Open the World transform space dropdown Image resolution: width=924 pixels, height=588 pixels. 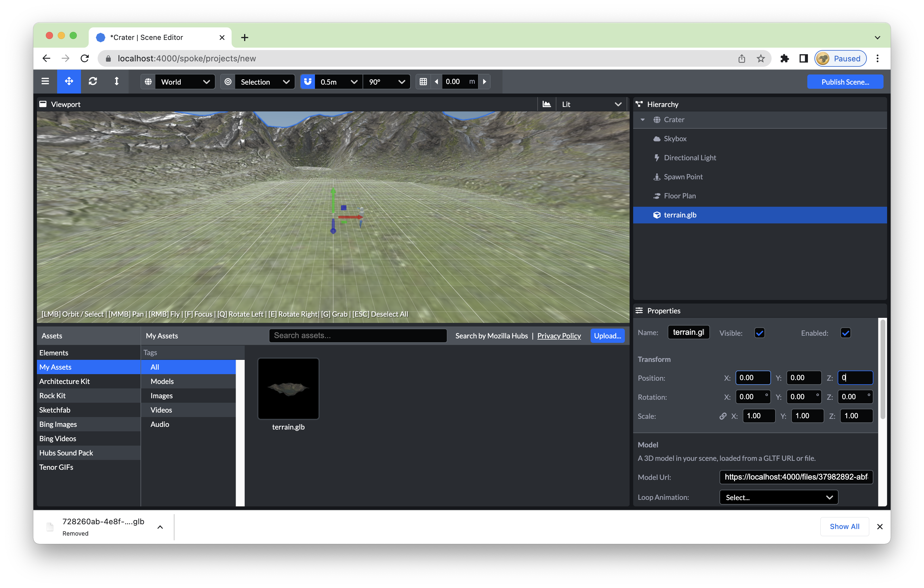(x=185, y=82)
